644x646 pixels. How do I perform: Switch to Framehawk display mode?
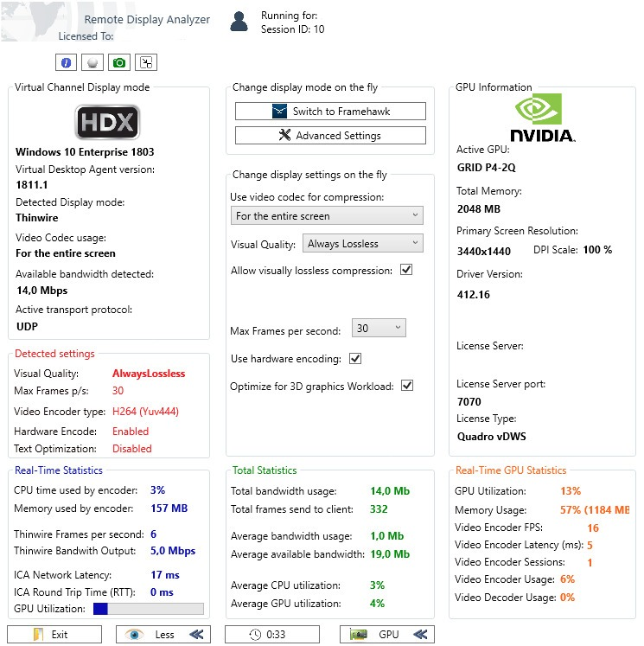pos(330,112)
